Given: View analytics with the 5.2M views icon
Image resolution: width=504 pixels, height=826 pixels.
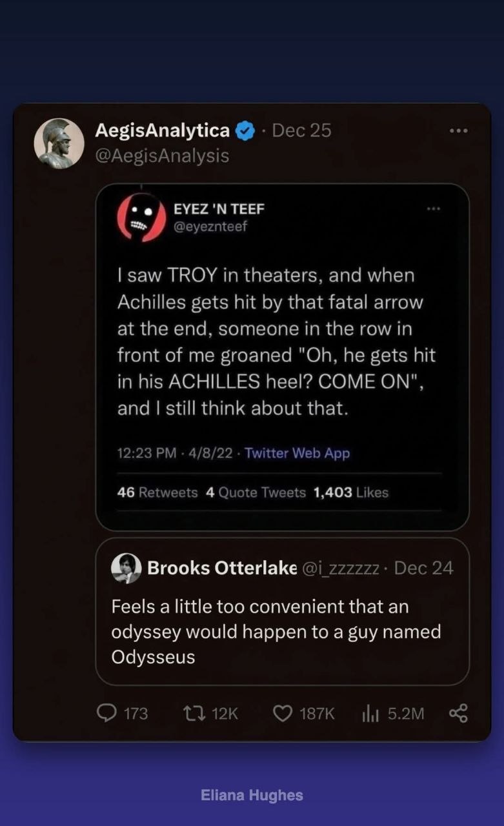Looking at the screenshot, I should (369, 712).
